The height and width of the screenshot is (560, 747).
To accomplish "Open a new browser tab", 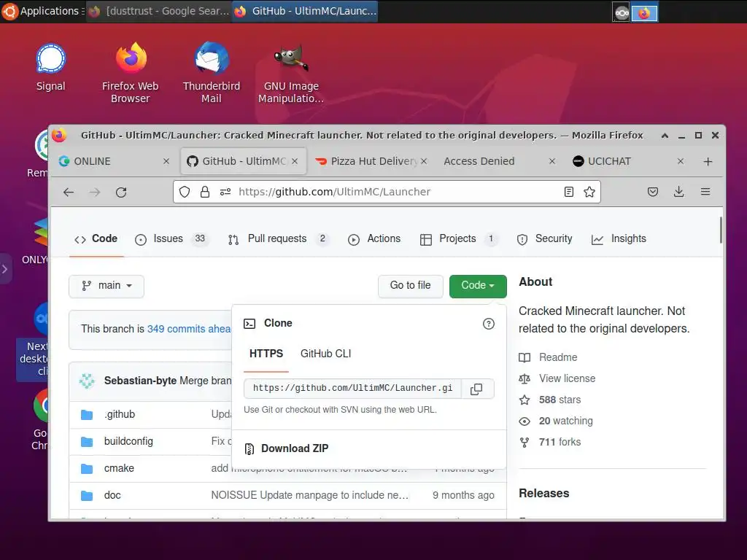I will pos(708,162).
